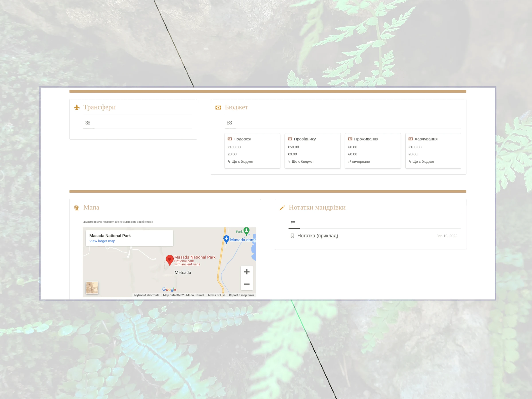The image size is (532, 399).
Task: Open the Нотатки мандрівки heading
Action: click(317, 207)
